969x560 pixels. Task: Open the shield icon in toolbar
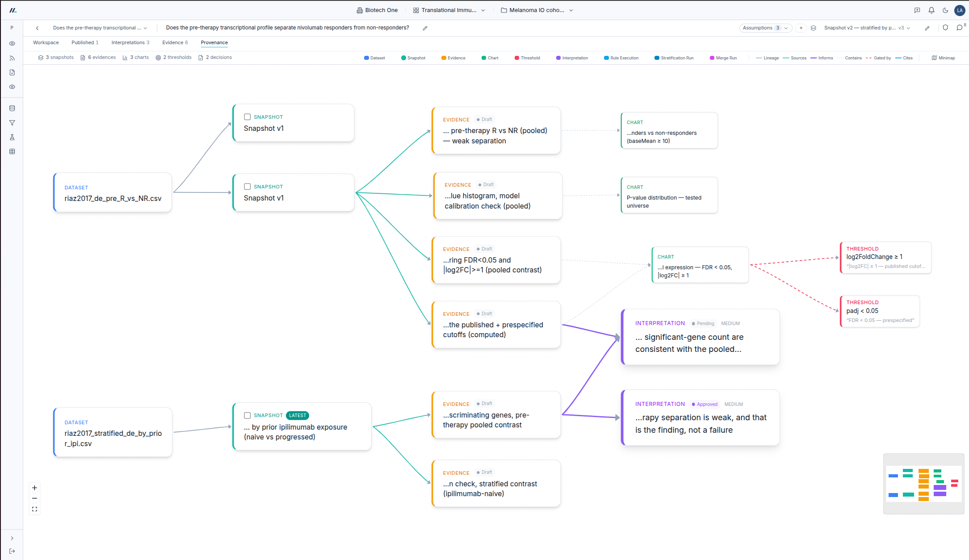point(945,28)
